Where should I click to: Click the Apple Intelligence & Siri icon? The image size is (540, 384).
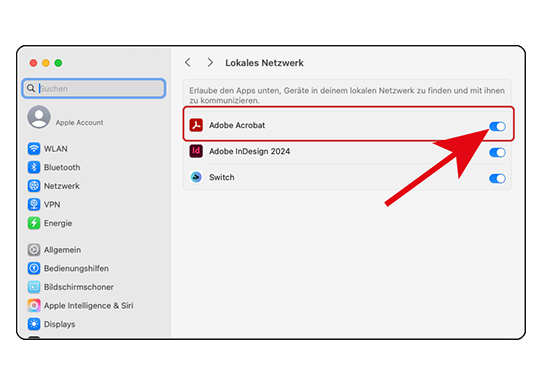[34, 305]
